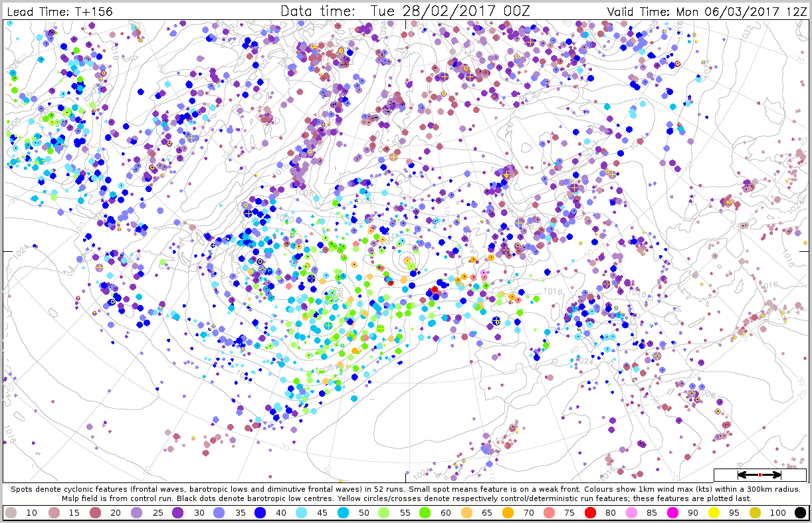Click the legend value label '65'
This screenshot has height=523, width=812.
click(488, 513)
